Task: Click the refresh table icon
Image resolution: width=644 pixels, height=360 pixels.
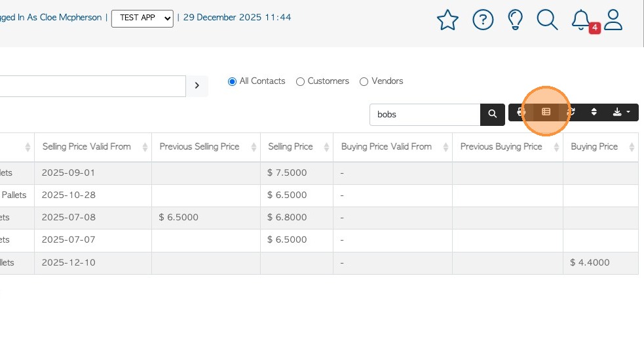Action: click(x=571, y=112)
